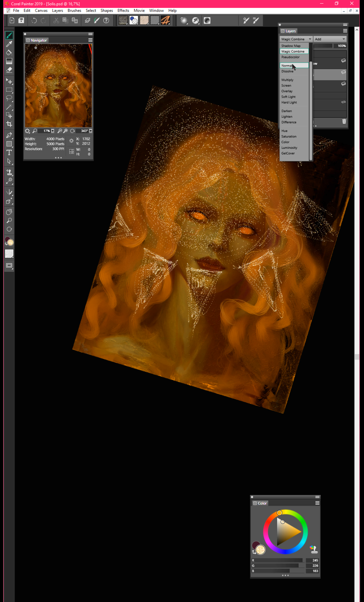Click the Undo icon
This screenshot has width=364, height=602.
(34, 20)
